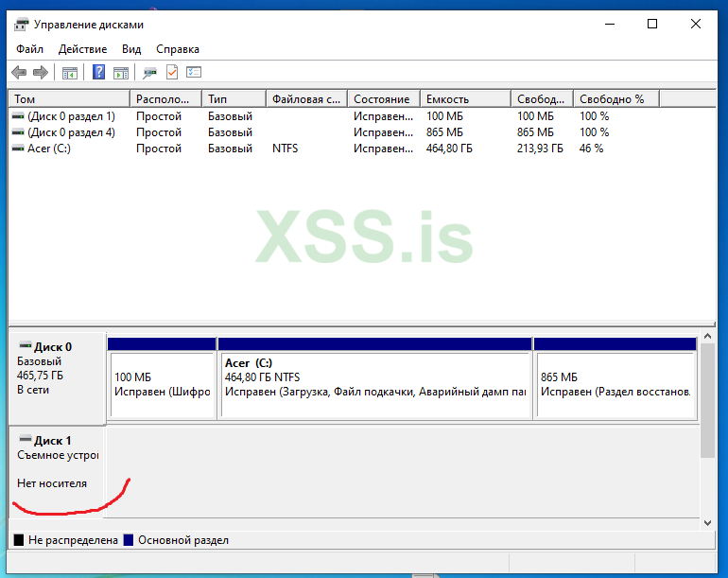Sort by the Тип column header
Image resolution: width=728 pixels, height=578 pixels.
pos(234,99)
